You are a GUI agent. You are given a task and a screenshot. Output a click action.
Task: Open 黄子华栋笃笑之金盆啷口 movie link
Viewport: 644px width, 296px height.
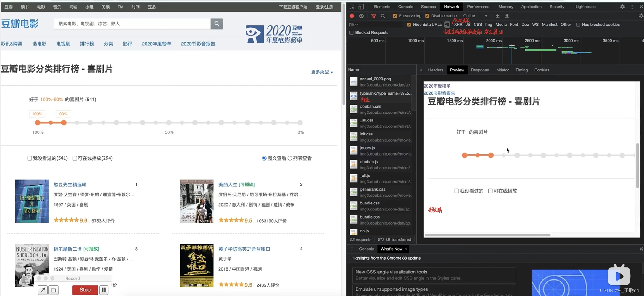[244, 249]
